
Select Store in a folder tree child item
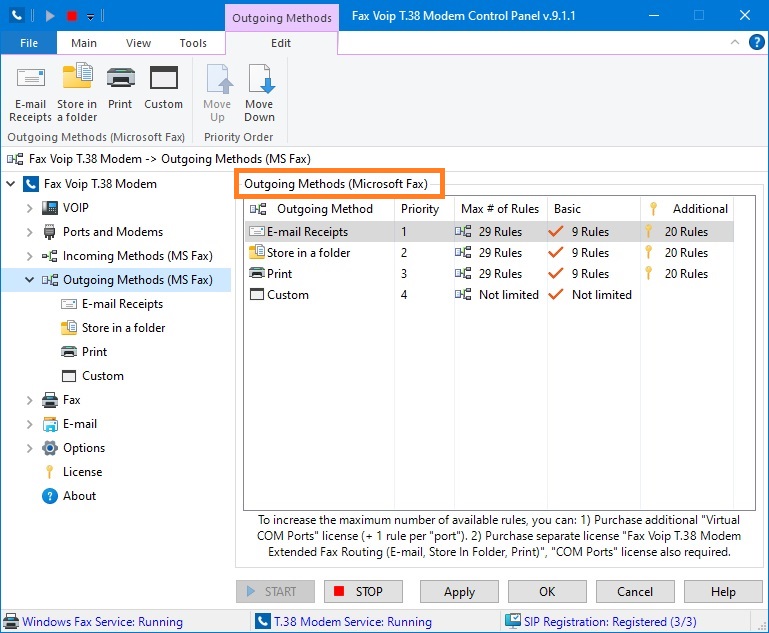pyautogui.click(x=123, y=328)
